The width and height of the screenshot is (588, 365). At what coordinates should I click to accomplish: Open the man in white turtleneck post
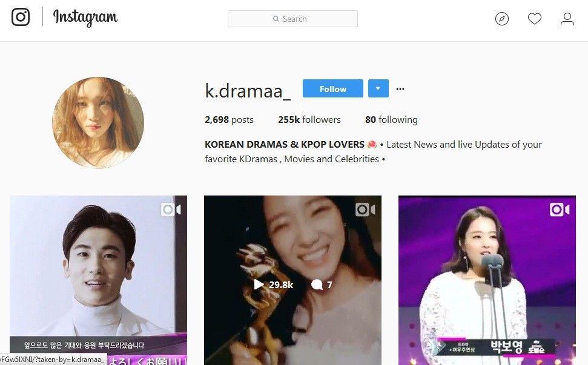click(98, 280)
